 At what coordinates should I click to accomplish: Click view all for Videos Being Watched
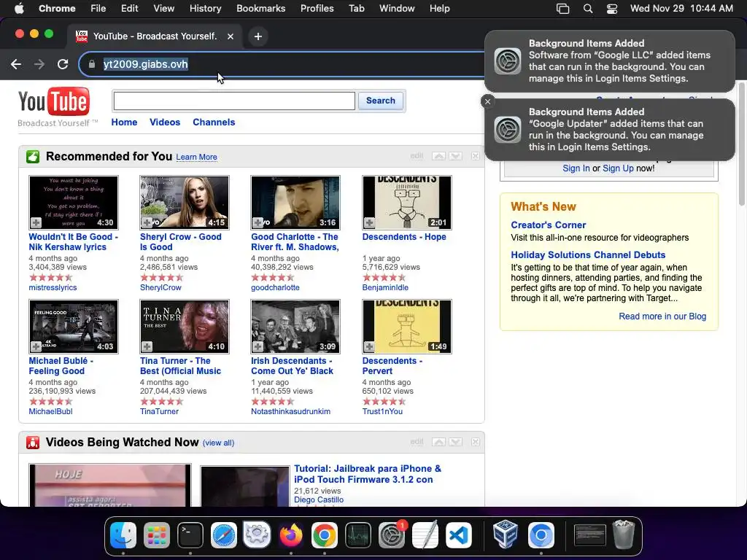tap(218, 443)
